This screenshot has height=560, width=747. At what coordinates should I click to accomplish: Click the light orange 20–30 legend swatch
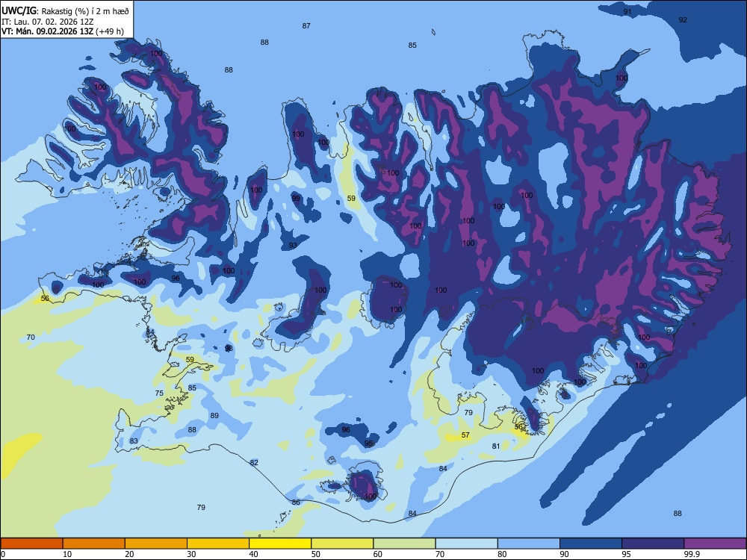click(x=156, y=544)
